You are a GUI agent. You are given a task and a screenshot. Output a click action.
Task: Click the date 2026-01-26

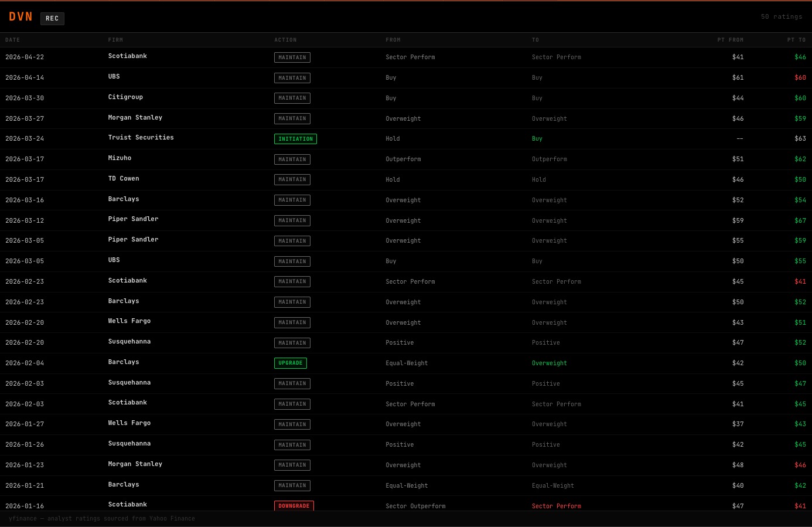pos(25,445)
